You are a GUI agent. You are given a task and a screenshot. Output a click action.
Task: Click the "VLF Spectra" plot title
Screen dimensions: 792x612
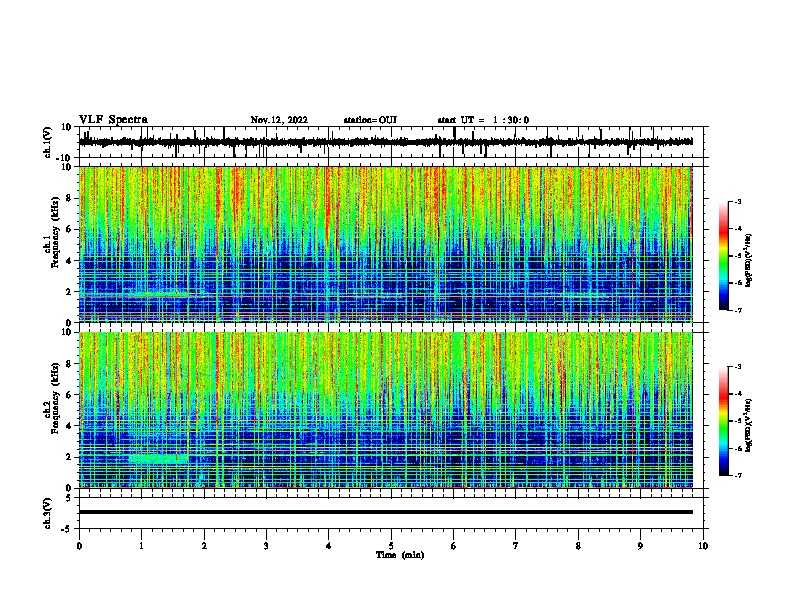[113, 120]
